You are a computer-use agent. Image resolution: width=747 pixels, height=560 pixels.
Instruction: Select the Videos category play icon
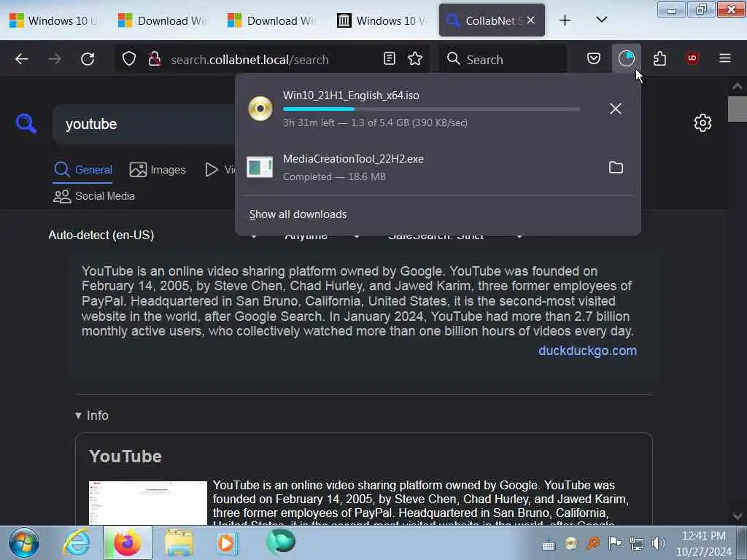212,169
